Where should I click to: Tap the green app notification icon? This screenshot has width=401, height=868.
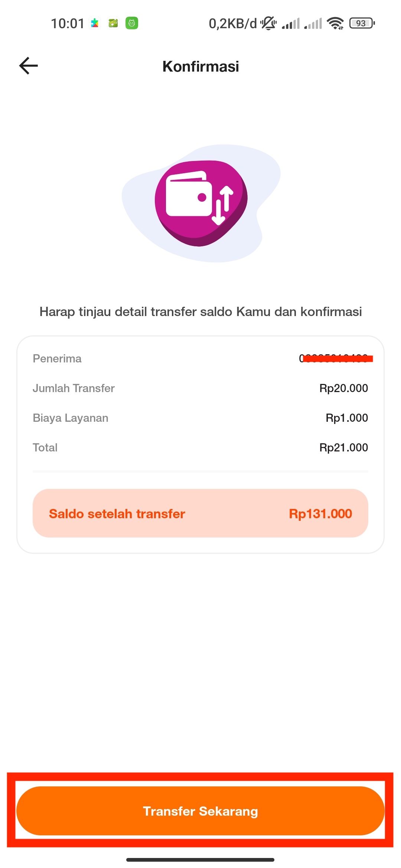pos(132,23)
